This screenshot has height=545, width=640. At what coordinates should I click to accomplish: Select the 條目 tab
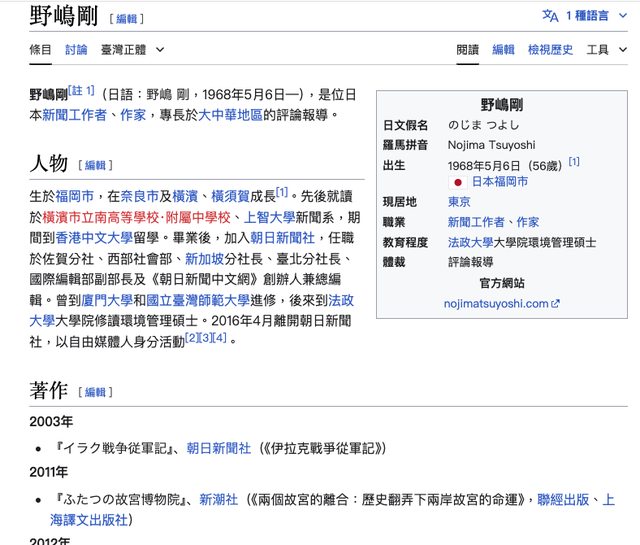click(x=41, y=49)
